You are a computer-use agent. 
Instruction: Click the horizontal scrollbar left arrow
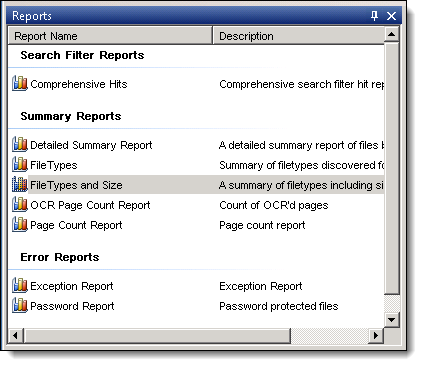click(15, 335)
